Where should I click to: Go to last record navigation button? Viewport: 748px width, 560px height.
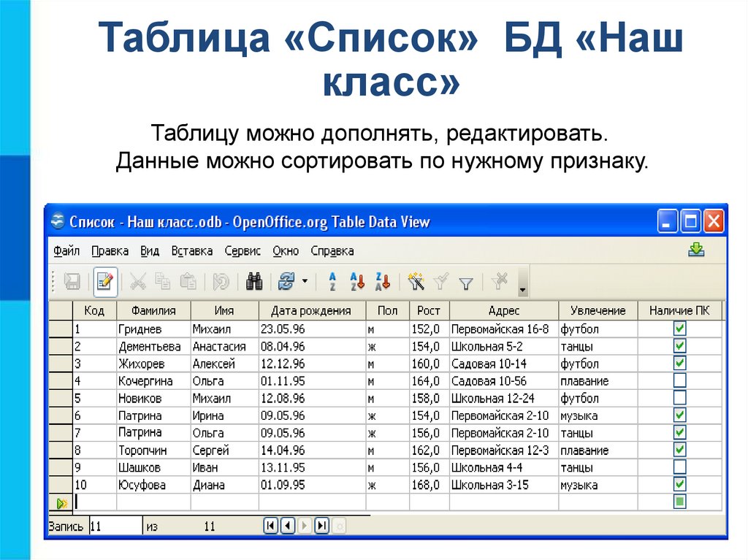tap(322, 526)
